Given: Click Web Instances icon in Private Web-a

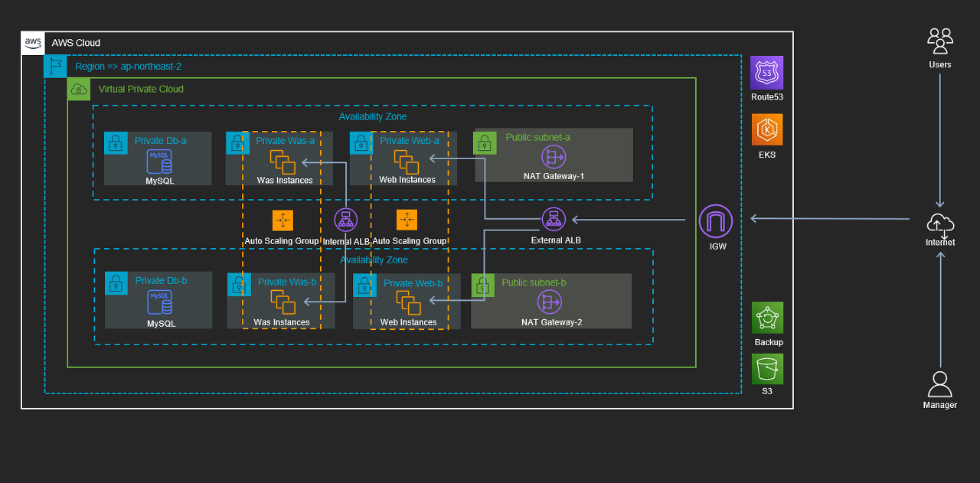Looking at the screenshot, I should click(x=407, y=162).
